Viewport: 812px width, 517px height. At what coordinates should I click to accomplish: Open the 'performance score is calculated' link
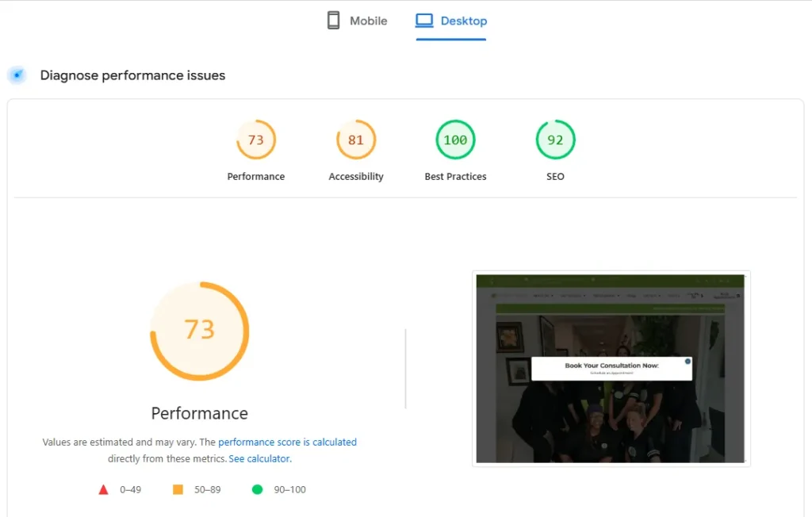pyautogui.click(x=287, y=442)
